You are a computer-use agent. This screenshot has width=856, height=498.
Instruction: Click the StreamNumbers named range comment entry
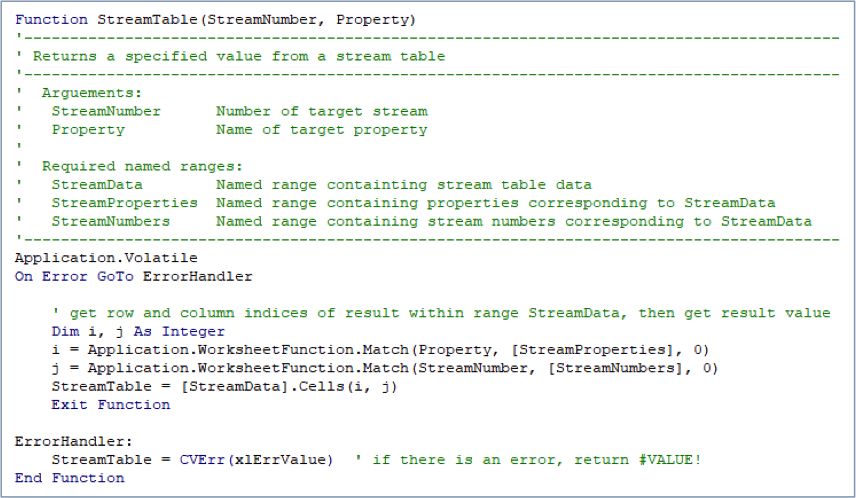click(111, 221)
